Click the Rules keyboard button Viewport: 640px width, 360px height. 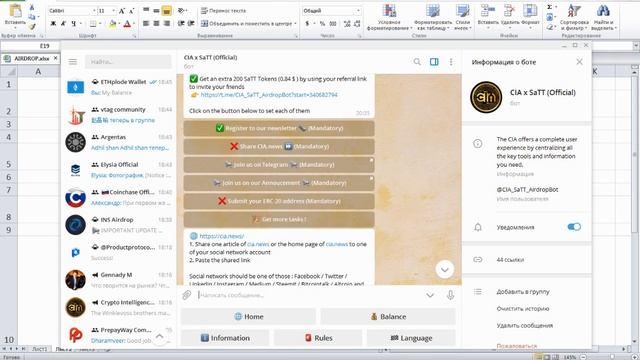[x=318, y=338]
